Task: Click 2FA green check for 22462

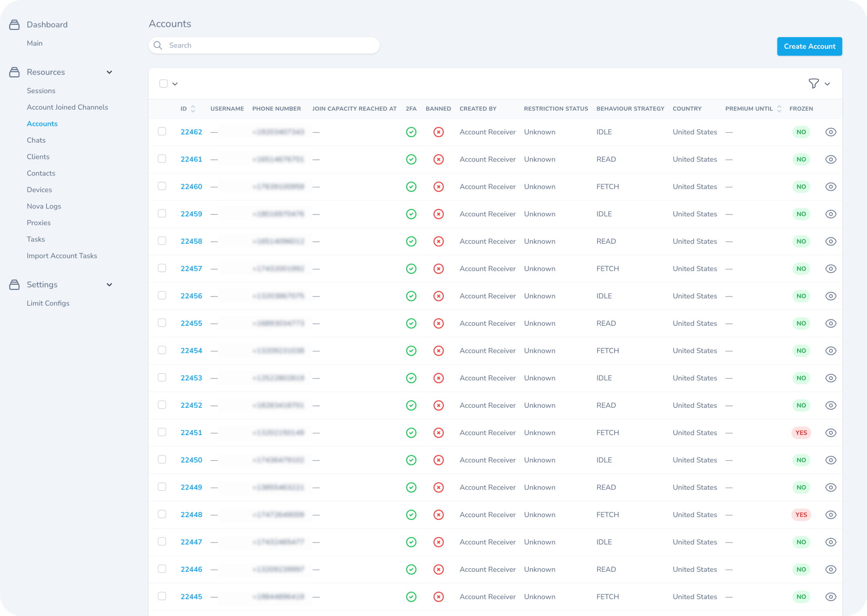Action: click(x=411, y=132)
